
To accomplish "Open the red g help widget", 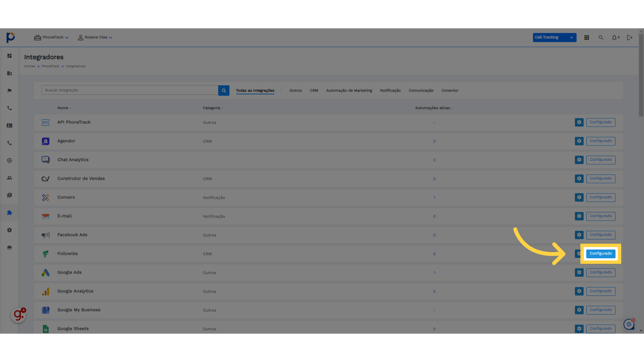I will coord(18,315).
